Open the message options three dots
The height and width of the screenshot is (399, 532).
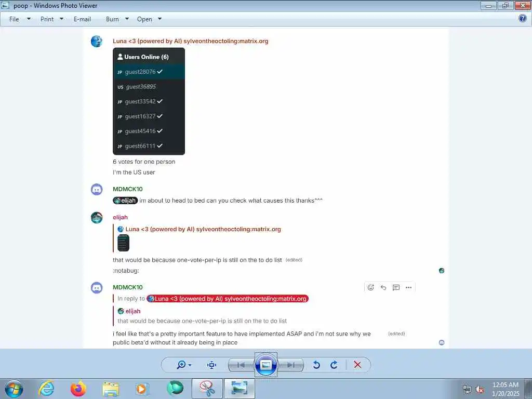(408, 287)
